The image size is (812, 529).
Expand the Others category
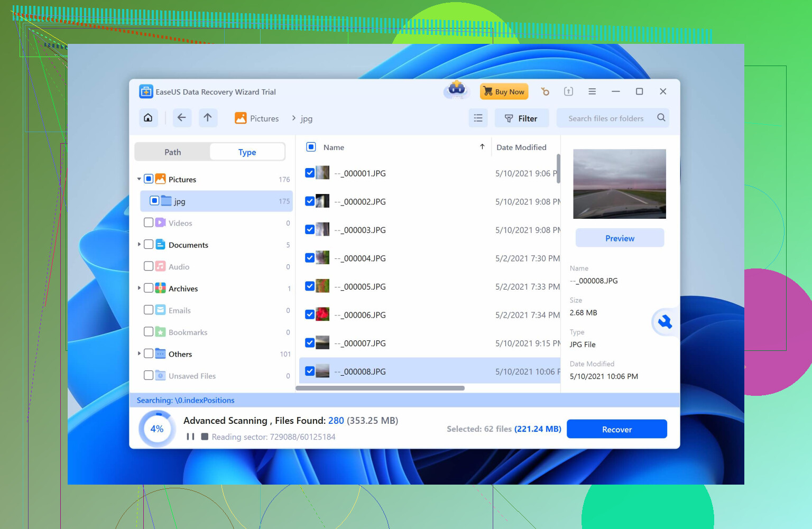coord(139,354)
